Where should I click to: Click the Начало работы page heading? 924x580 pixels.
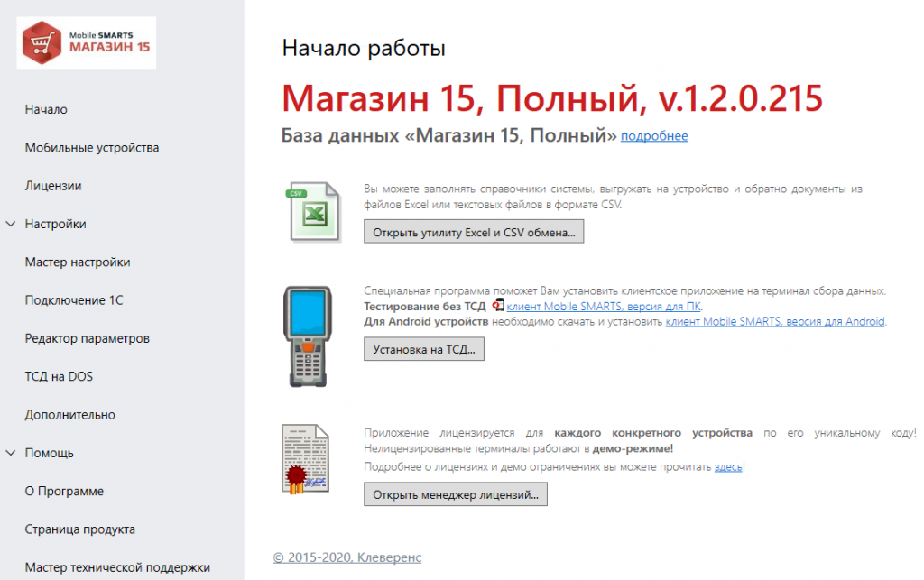coord(364,49)
